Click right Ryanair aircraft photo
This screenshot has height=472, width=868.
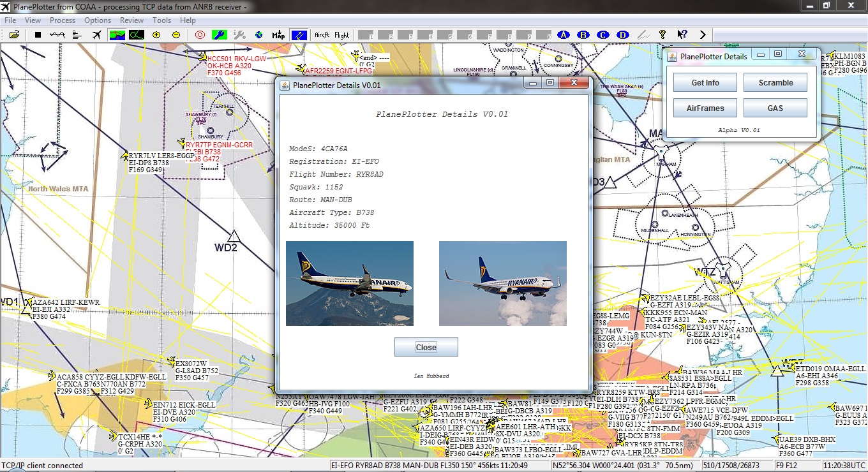[x=503, y=283]
